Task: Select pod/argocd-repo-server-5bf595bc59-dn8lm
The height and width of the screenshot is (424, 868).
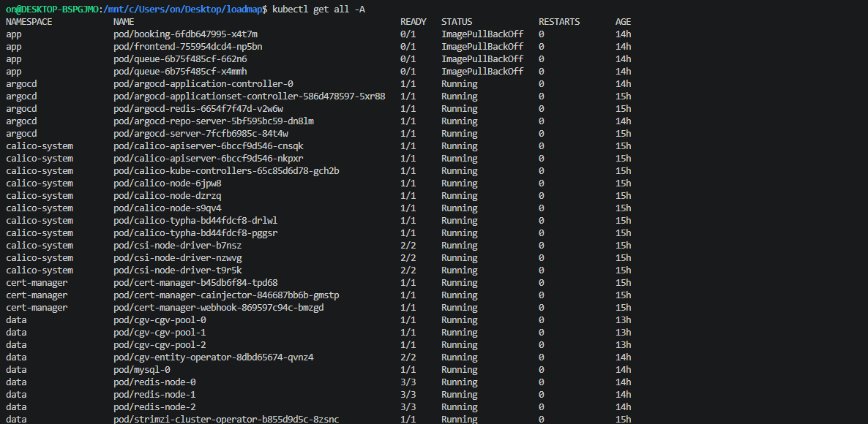Action: point(214,121)
